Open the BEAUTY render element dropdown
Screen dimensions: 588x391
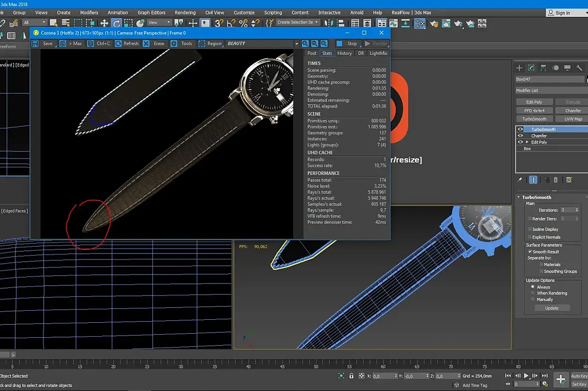tap(296, 44)
